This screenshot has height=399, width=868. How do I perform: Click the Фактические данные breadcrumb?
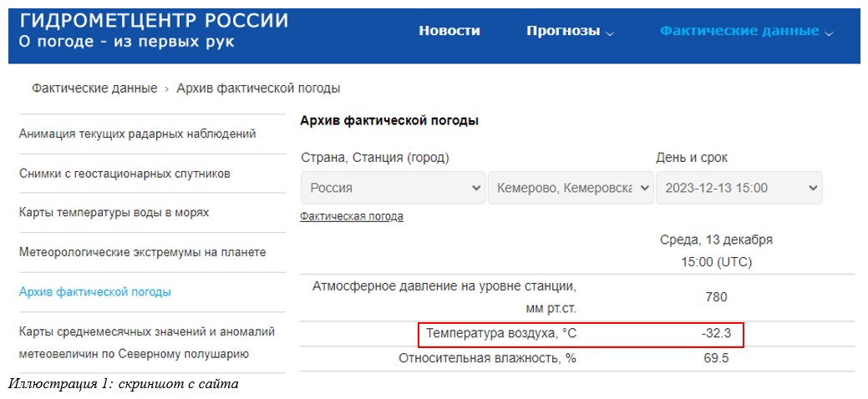pos(94,88)
